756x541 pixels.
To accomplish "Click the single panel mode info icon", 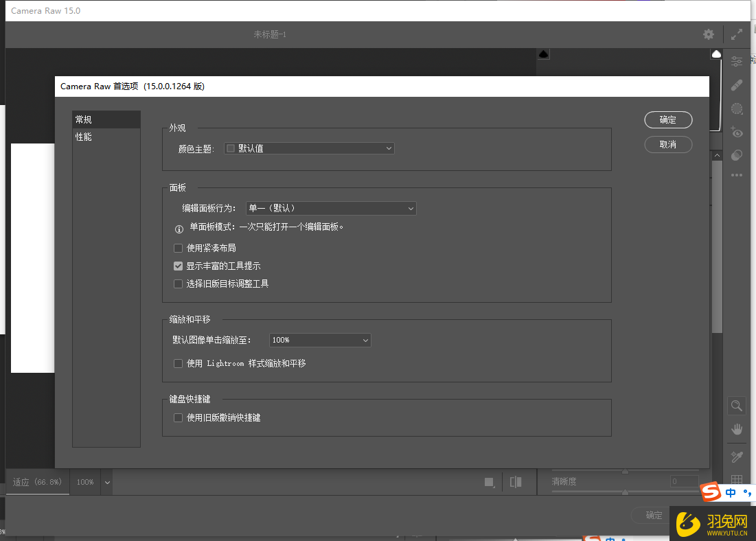I will pos(179,229).
